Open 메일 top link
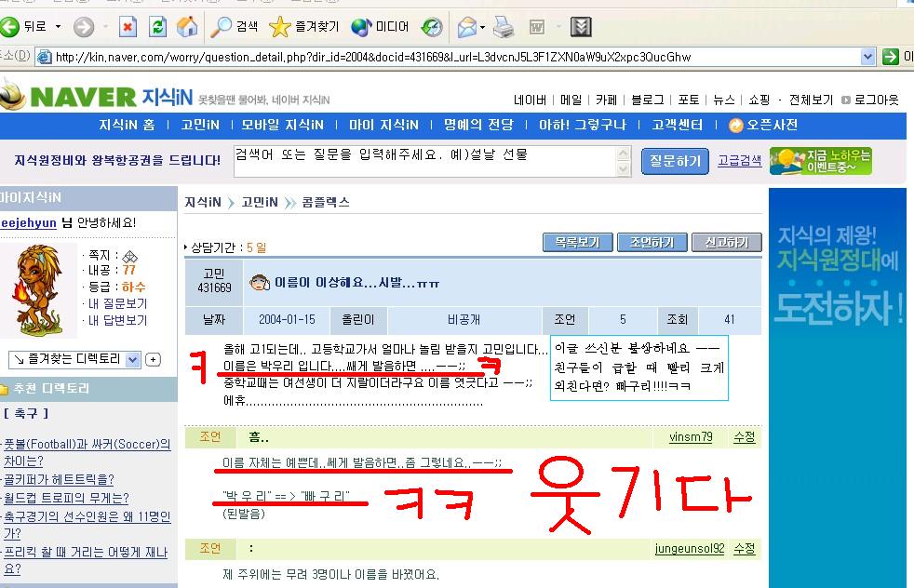Screen dimensions: 914x588 click(x=571, y=100)
